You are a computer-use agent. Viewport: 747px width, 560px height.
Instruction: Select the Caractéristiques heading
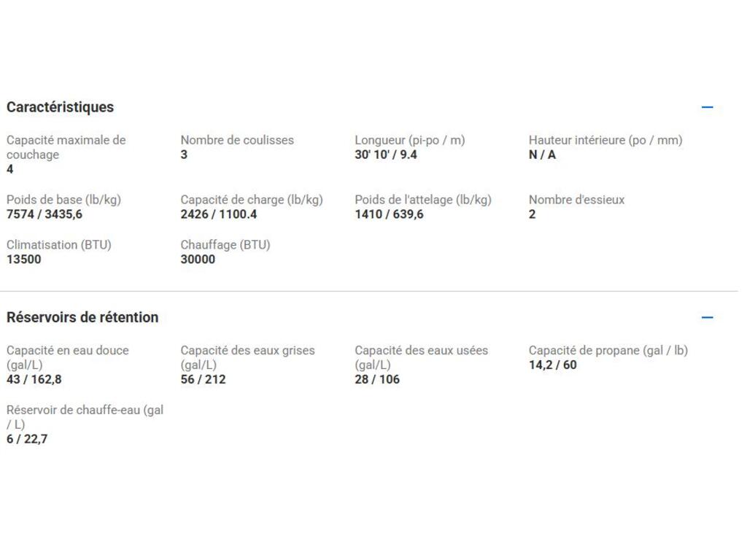click(60, 107)
